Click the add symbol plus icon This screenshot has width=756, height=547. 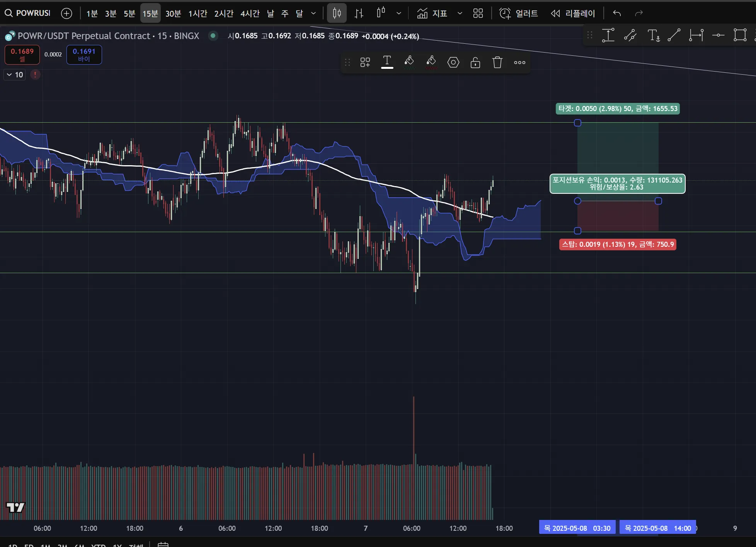click(66, 14)
